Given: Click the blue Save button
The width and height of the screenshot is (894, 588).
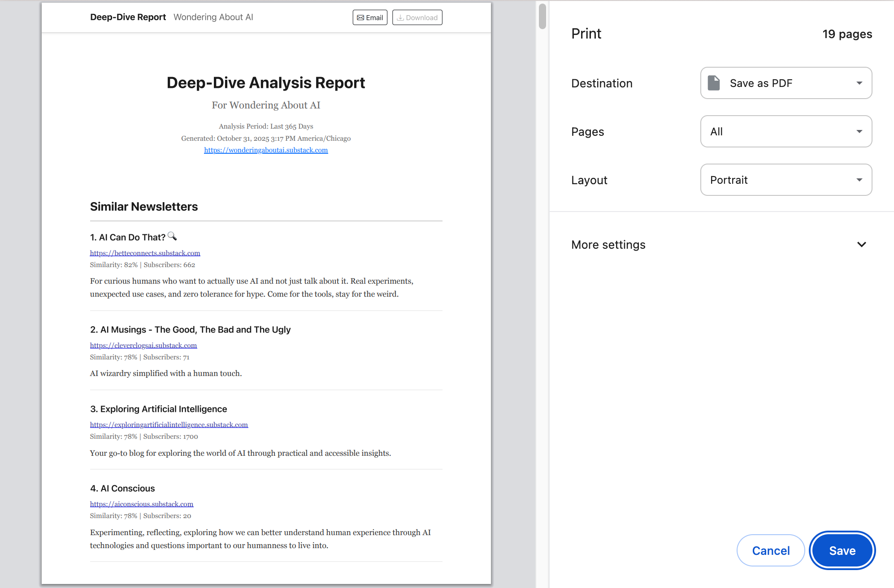Looking at the screenshot, I should [842, 550].
